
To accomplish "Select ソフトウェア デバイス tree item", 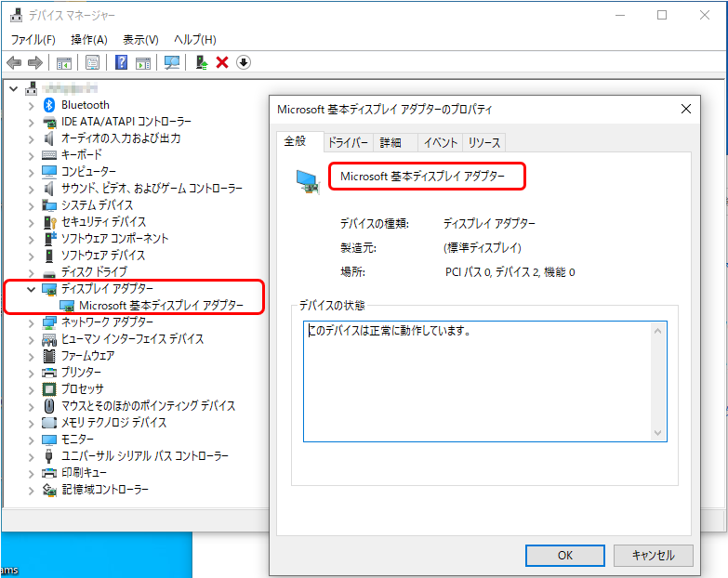I will coord(103,256).
